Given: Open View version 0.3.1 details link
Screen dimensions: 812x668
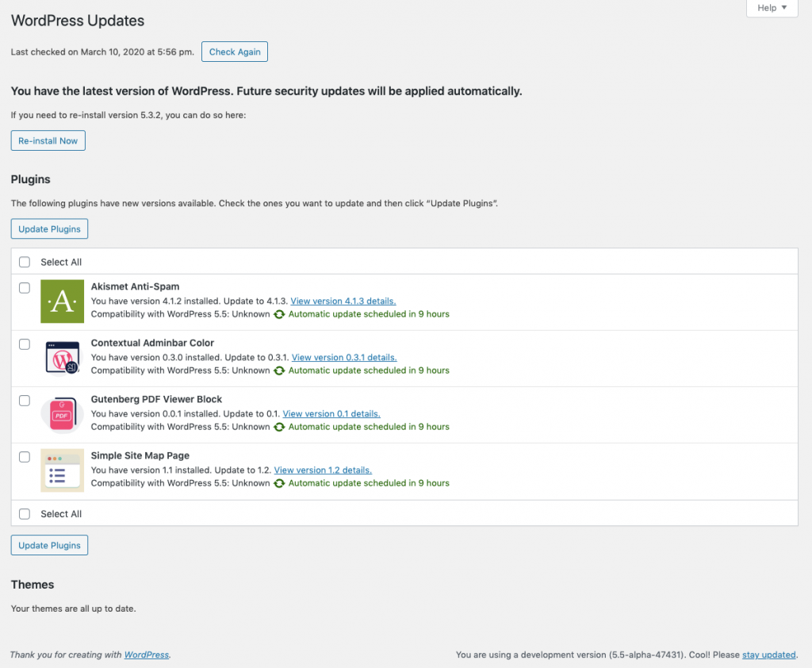Looking at the screenshot, I should (x=344, y=358).
